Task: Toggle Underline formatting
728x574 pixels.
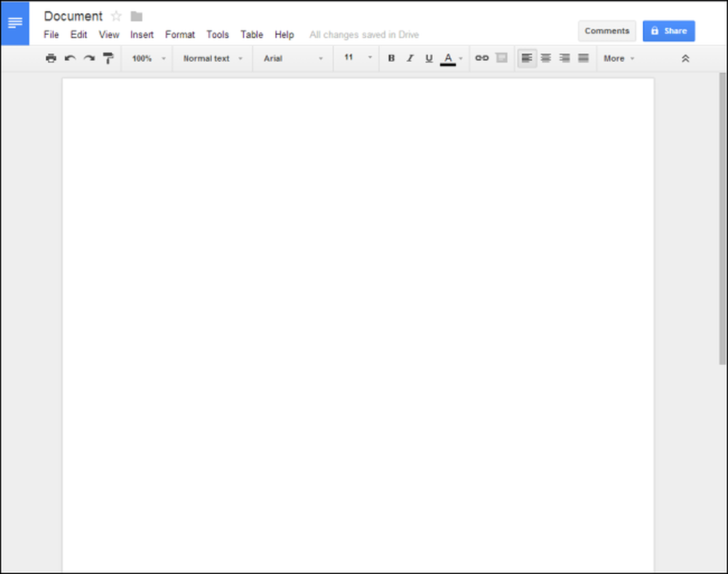Action: pyautogui.click(x=429, y=58)
